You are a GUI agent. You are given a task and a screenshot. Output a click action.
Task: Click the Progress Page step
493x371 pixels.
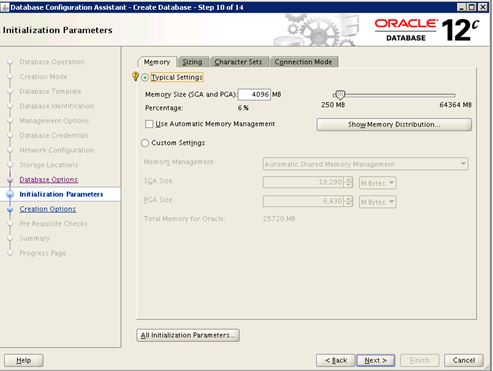pyautogui.click(x=43, y=253)
